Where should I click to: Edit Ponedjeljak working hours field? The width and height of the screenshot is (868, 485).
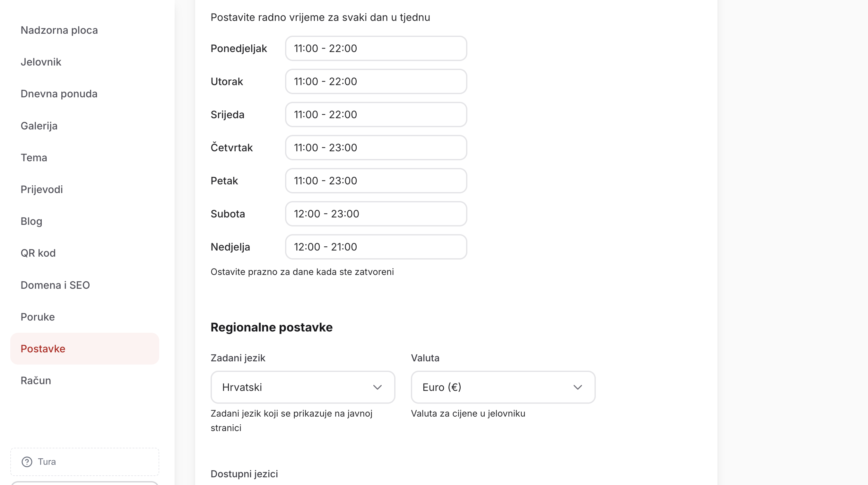click(x=376, y=48)
